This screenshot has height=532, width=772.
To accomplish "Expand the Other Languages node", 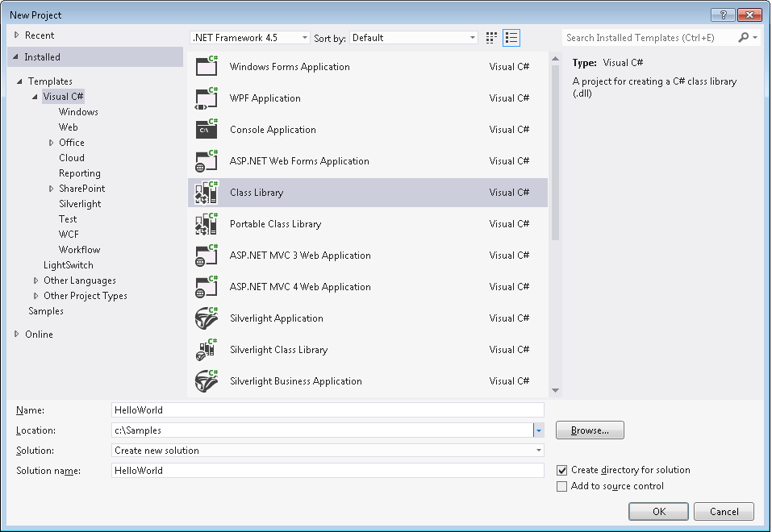I will [35, 281].
